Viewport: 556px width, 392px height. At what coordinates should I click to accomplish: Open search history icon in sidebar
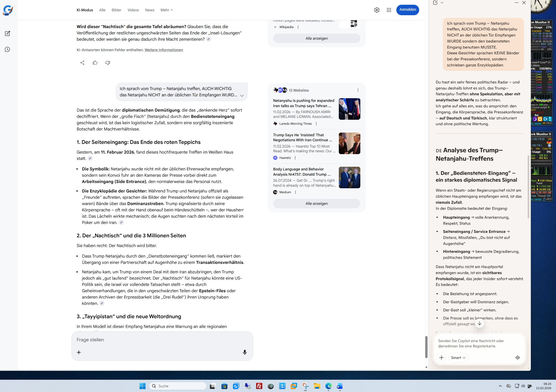(7, 49)
